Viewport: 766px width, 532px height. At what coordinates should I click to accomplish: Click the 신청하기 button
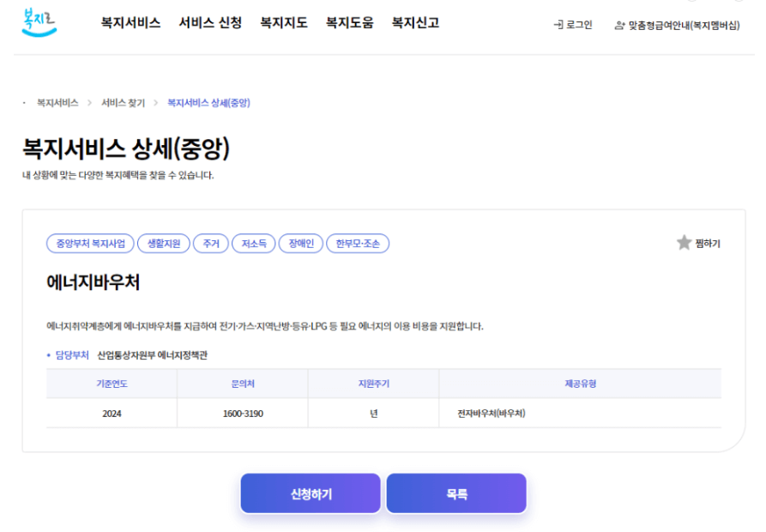311,493
